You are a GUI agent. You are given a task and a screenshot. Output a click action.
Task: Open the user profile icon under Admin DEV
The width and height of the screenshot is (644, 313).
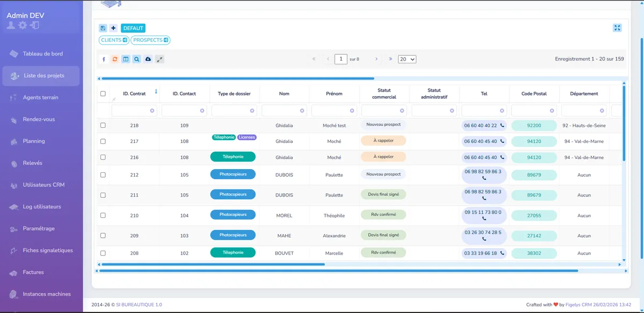tap(11, 25)
